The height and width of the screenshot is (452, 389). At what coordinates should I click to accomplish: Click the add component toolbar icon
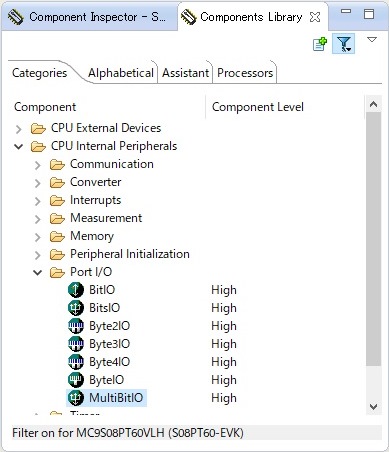(x=320, y=44)
